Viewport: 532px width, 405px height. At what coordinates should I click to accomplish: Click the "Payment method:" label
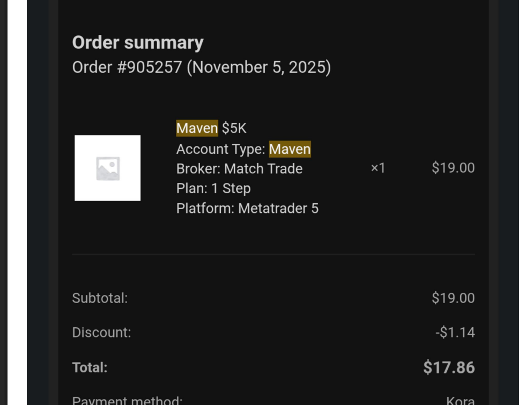pos(127,400)
